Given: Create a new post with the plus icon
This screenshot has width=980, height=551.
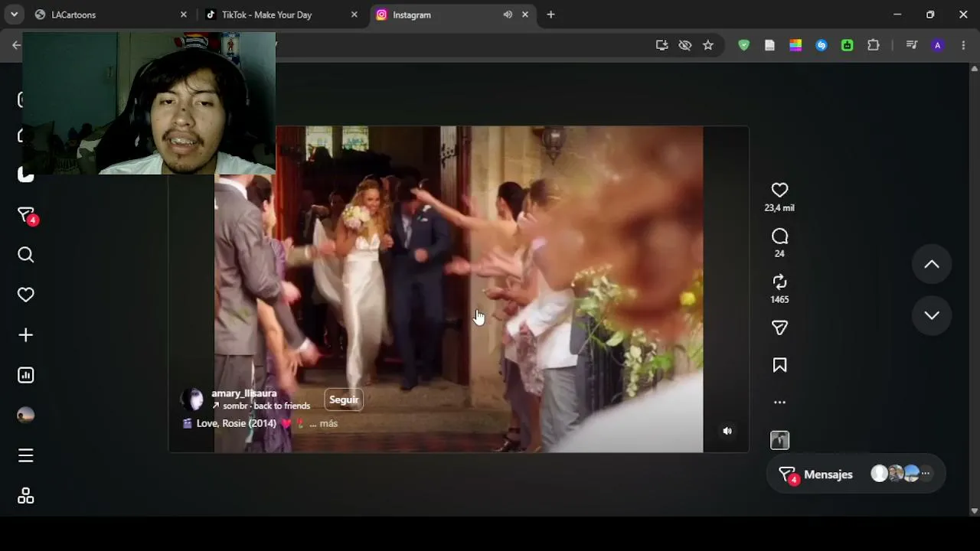Looking at the screenshot, I should click(x=25, y=335).
